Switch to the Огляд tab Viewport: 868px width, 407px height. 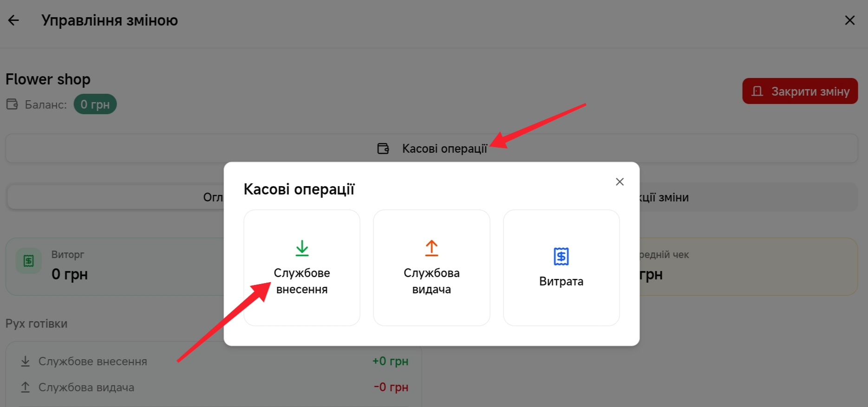pyautogui.click(x=213, y=197)
